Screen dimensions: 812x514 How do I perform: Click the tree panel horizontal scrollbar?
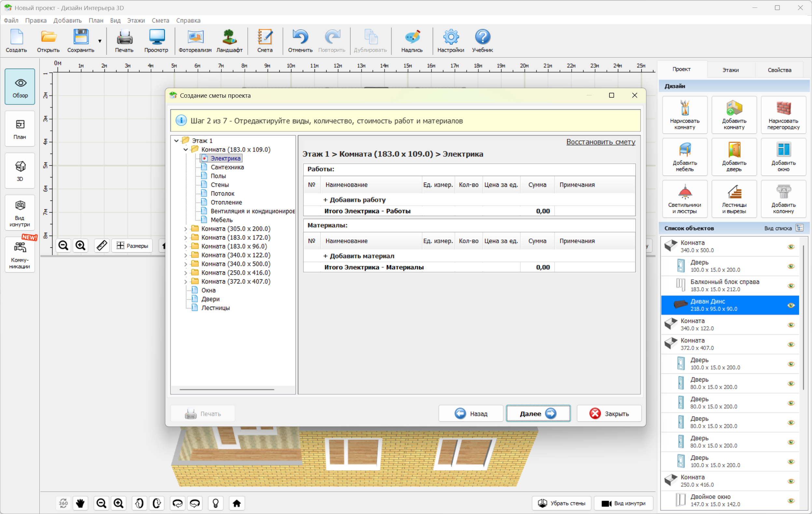click(x=227, y=390)
